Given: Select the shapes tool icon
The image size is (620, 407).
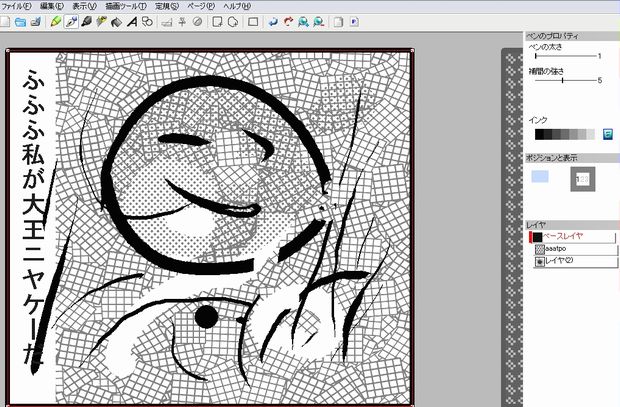Looking at the screenshot, I should [x=147, y=22].
